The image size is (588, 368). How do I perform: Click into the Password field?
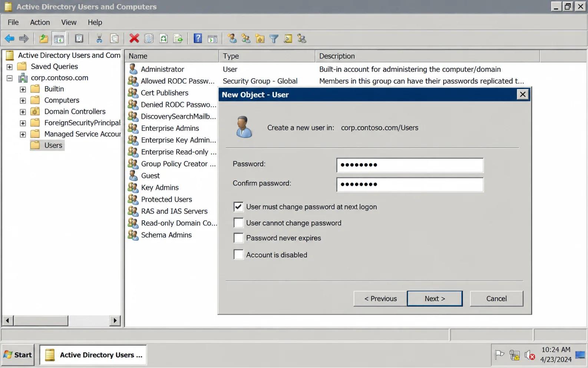tap(410, 165)
